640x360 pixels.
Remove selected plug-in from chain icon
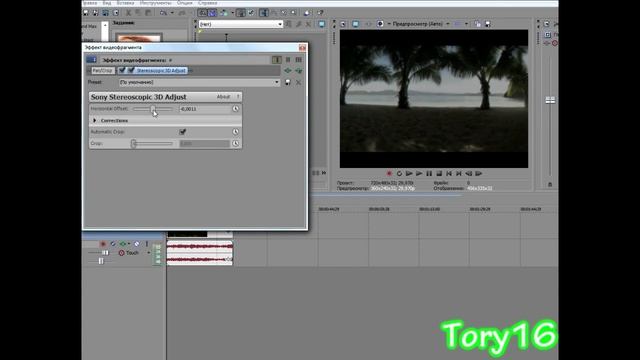[299, 71]
